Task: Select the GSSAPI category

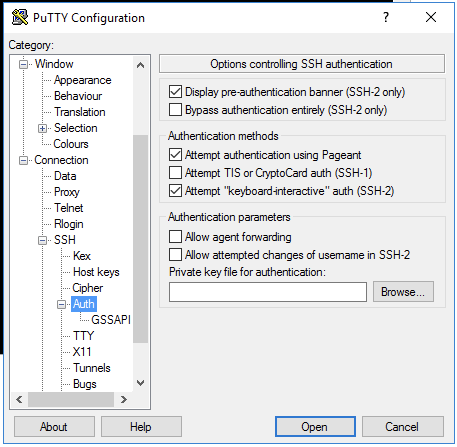Action: coord(111,320)
